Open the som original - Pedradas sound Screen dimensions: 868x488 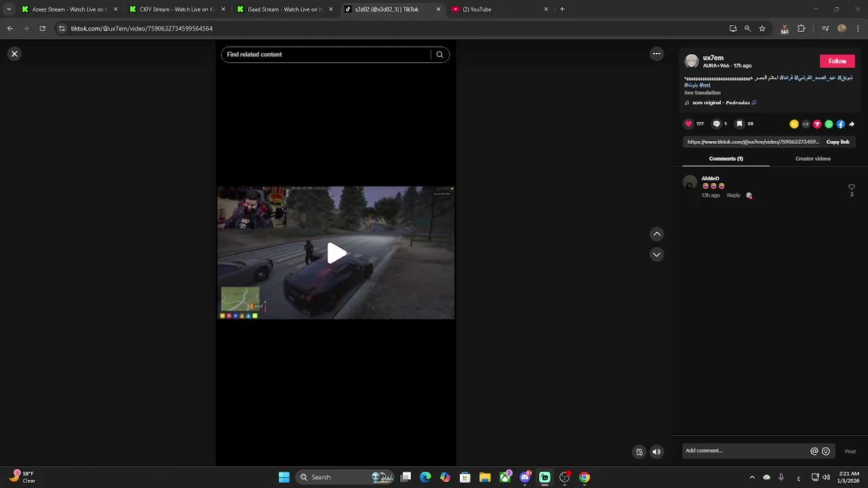[720, 103]
